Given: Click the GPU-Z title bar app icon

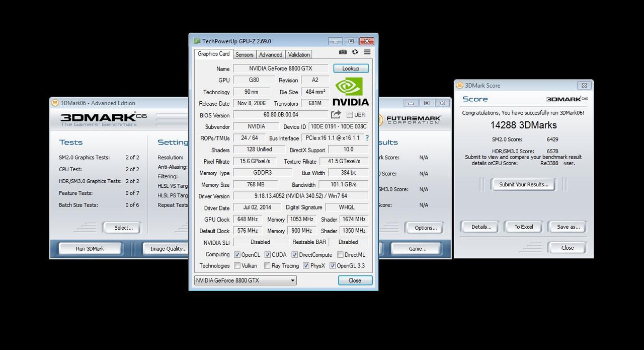Looking at the screenshot, I should [197, 41].
